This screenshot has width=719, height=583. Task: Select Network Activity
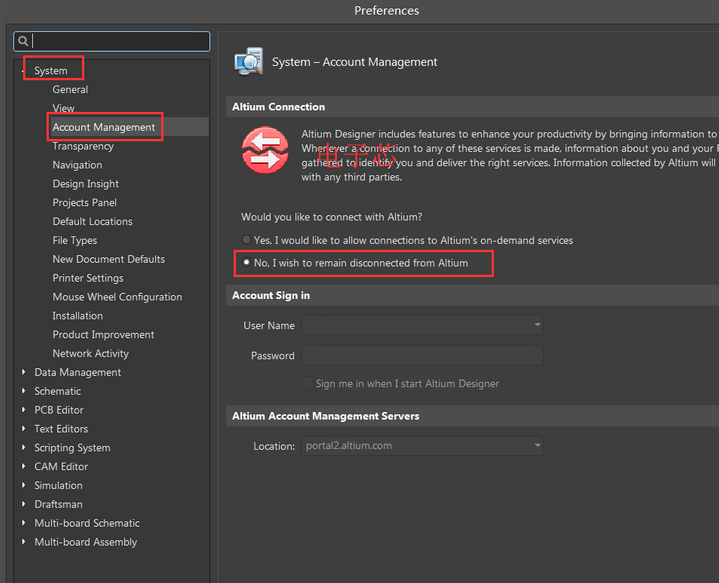90,353
